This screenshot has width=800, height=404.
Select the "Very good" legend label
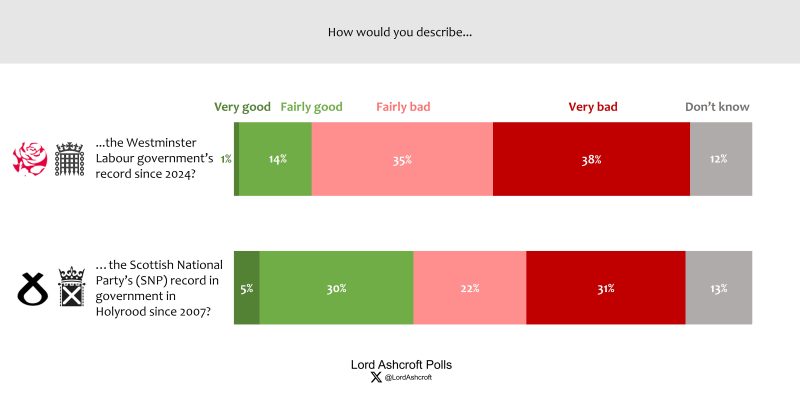click(243, 107)
